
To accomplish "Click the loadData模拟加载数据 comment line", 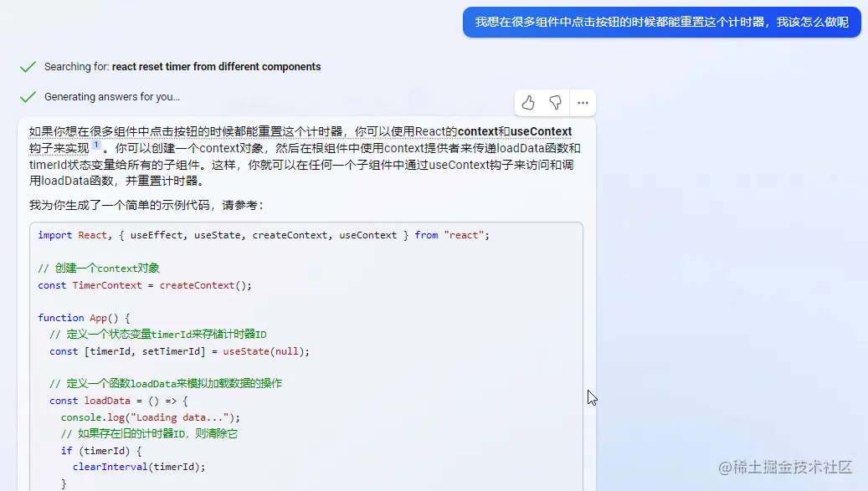I will [x=166, y=384].
